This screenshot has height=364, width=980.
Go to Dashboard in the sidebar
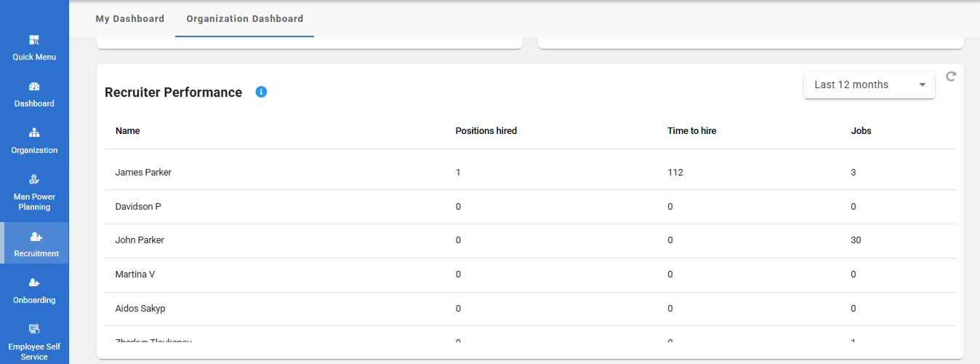coord(34,87)
